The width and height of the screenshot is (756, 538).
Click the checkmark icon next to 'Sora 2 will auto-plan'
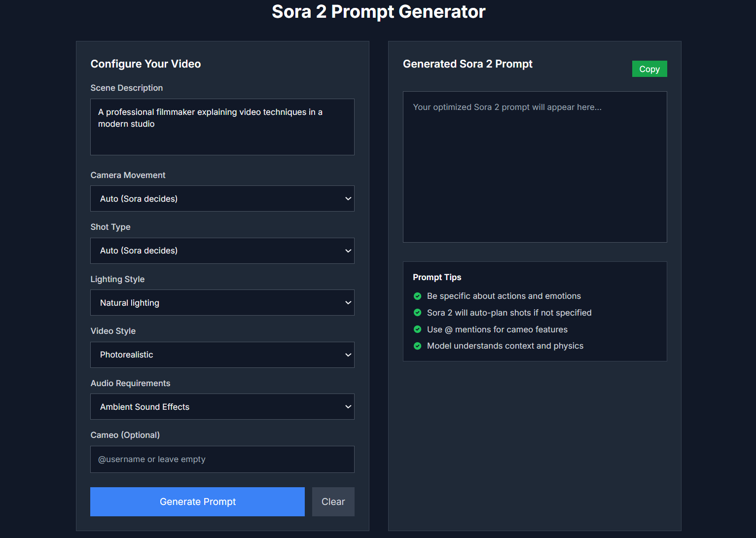418,313
